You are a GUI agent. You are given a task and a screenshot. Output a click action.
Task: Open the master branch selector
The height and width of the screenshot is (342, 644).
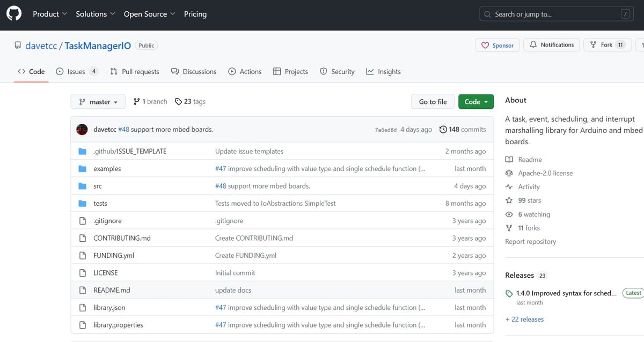(98, 102)
